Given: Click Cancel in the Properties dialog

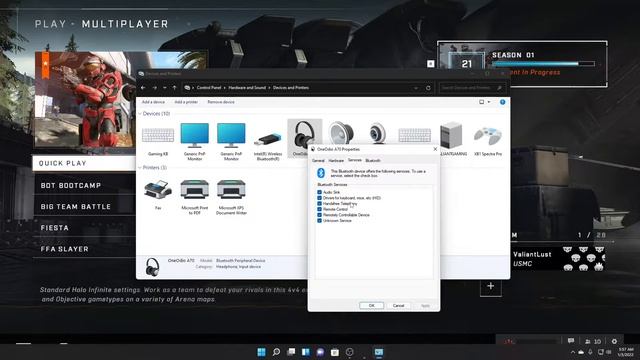Looking at the screenshot, I should (x=398, y=305).
